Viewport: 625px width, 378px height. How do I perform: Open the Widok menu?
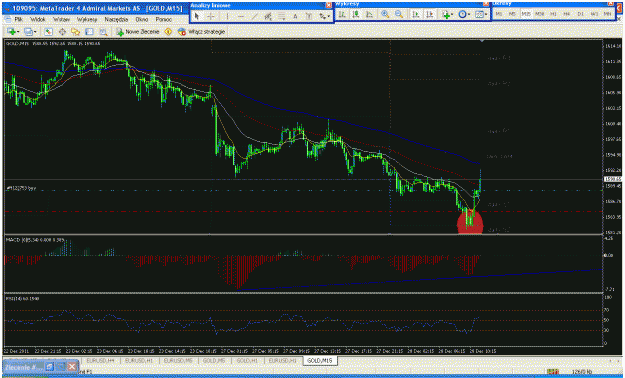(x=38, y=20)
